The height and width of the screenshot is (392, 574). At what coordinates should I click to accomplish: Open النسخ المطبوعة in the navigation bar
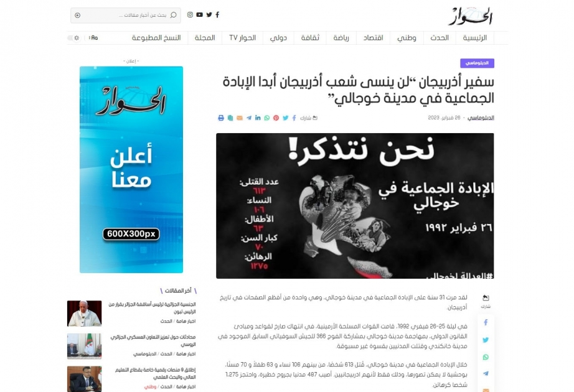(156, 38)
